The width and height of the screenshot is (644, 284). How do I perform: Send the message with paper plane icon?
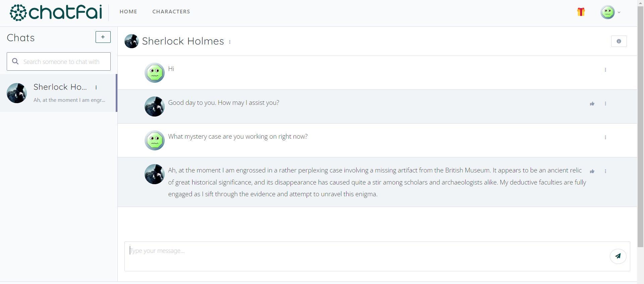(618, 256)
